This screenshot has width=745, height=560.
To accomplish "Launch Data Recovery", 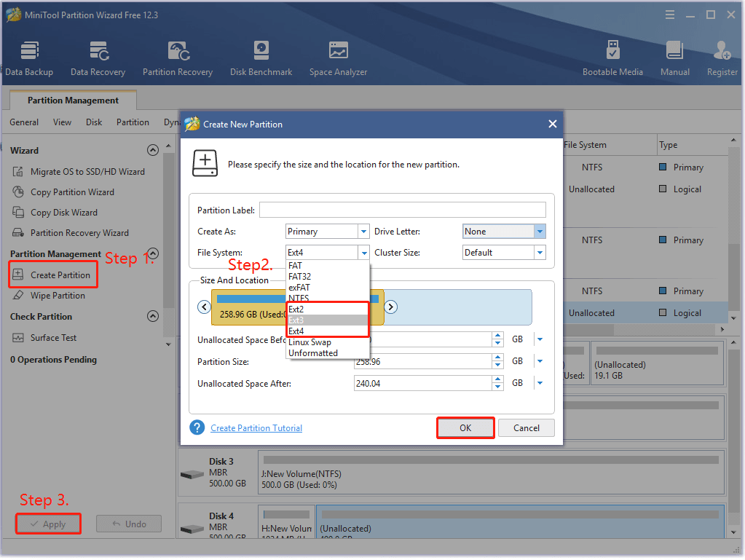I will [x=98, y=57].
